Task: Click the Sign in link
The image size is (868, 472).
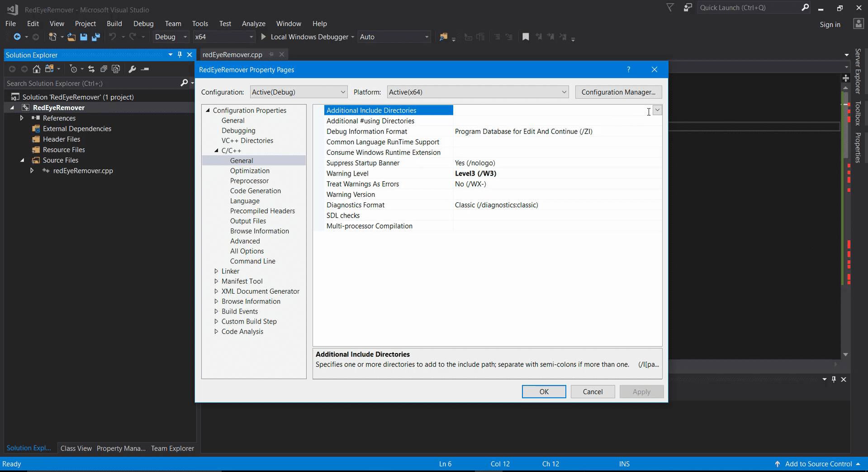Action: tap(830, 24)
